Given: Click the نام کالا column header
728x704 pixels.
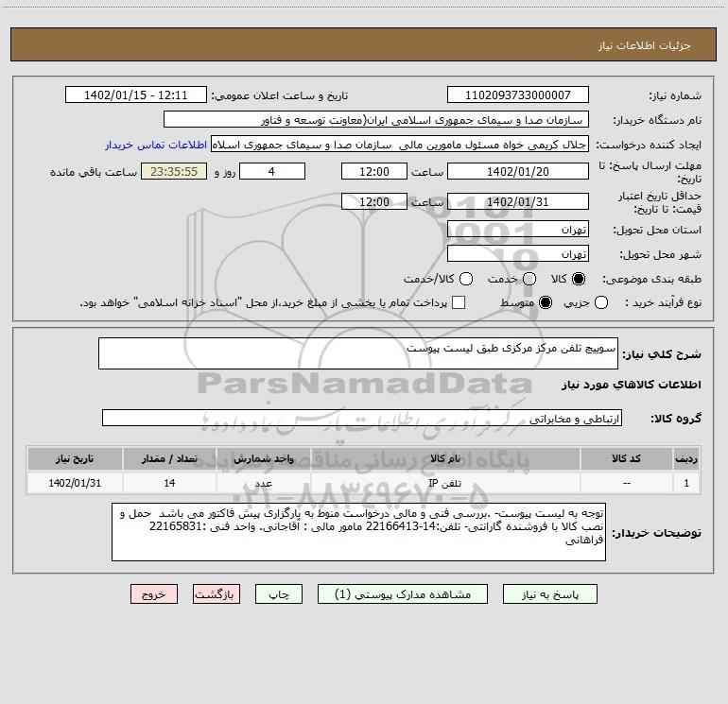Looking at the screenshot, I should 444,458.
